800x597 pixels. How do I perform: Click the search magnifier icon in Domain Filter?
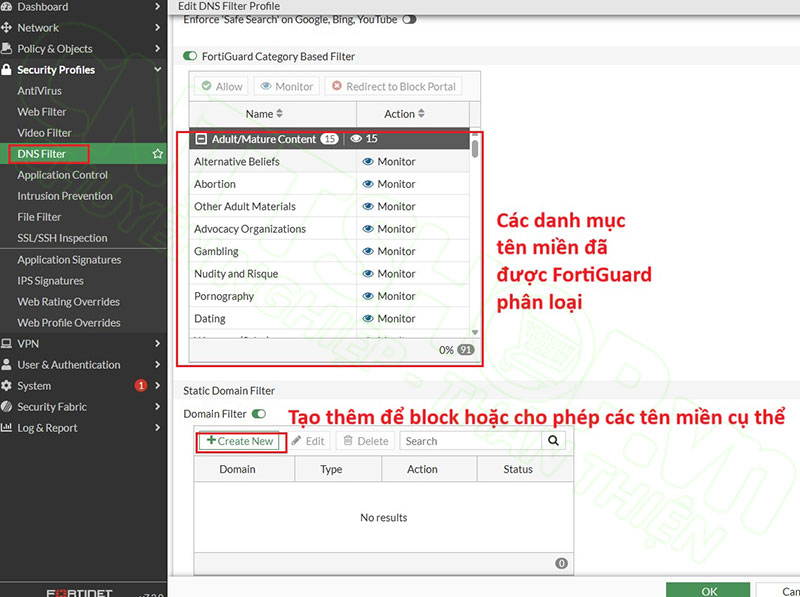point(553,440)
